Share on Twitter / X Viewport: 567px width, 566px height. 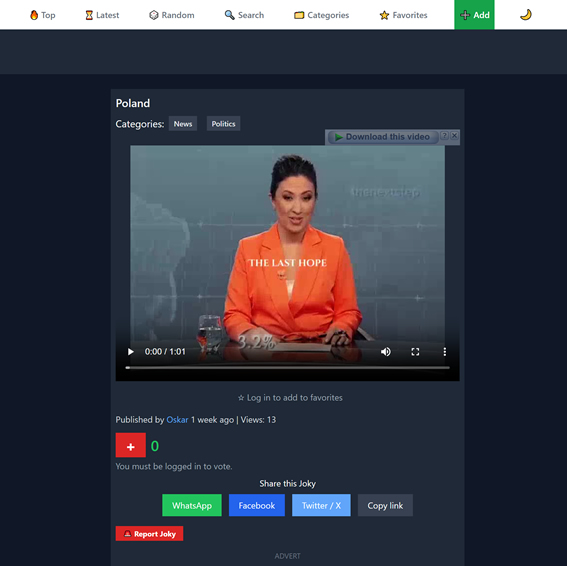click(321, 505)
